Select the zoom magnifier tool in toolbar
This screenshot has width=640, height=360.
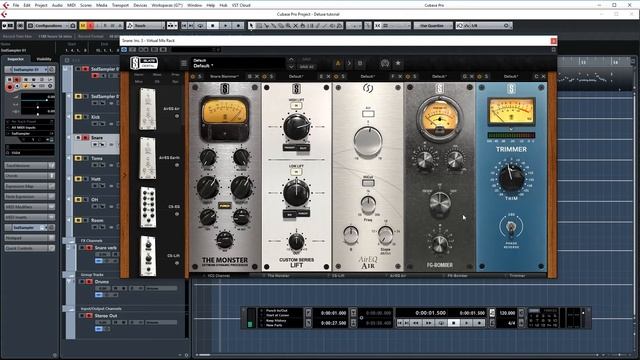coord(288,25)
